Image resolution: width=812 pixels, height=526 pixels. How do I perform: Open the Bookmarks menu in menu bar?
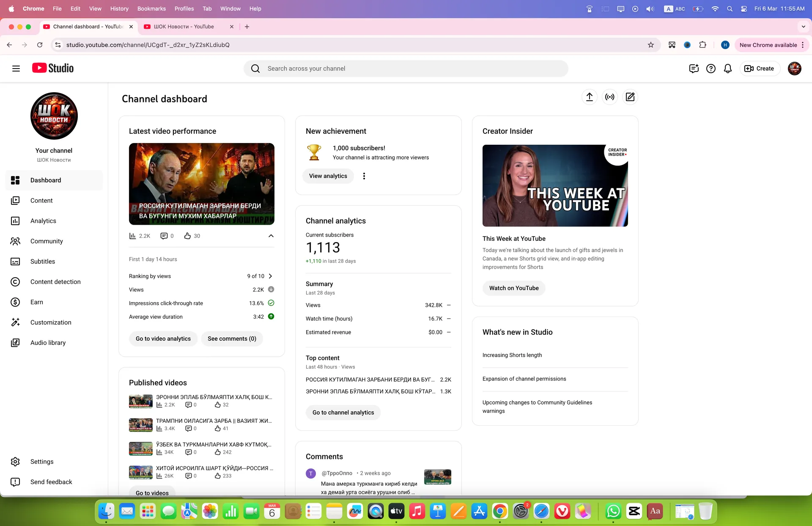(151, 8)
